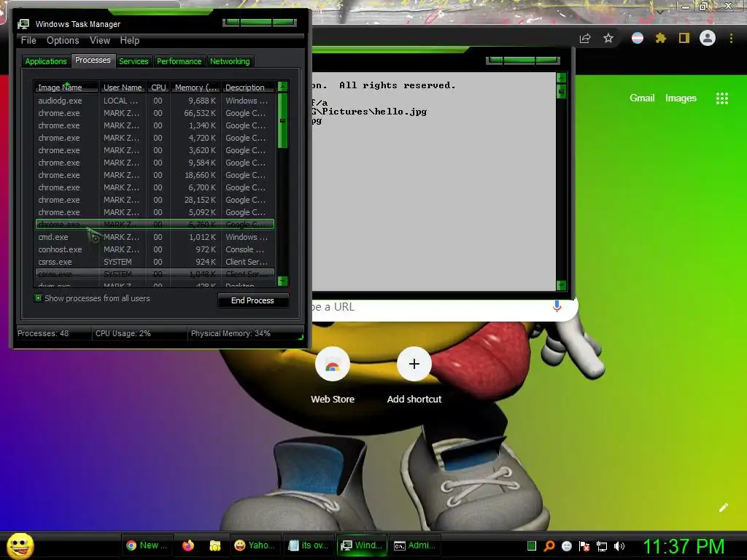This screenshot has height=560, width=747.
Task: Click Action Center flag tray icon
Action: pos(584,545)
